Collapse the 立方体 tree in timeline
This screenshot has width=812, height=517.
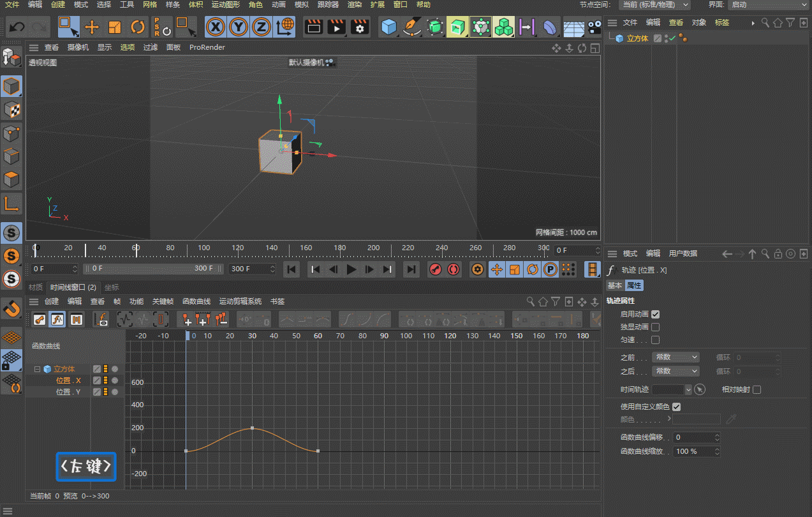[x=38, y=369]
